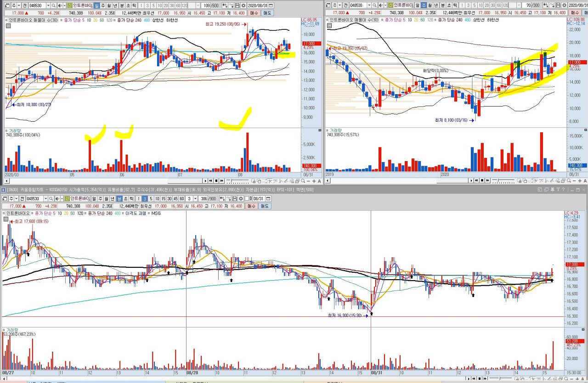Screen dimensions: 588x383
Task: Select 30-minute interval in bottom chart
Action: click(x=169, y=198)
